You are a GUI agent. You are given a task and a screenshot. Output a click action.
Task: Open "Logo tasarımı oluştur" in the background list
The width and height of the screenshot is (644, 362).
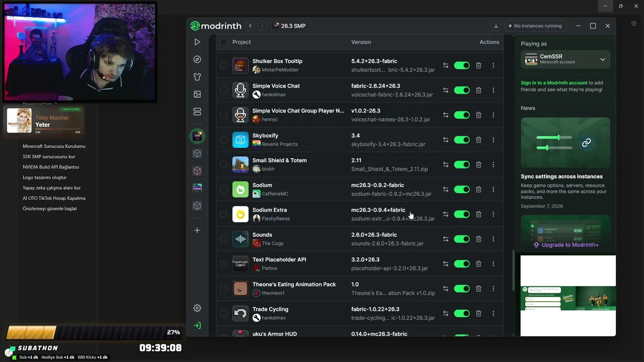pos(45,177)
